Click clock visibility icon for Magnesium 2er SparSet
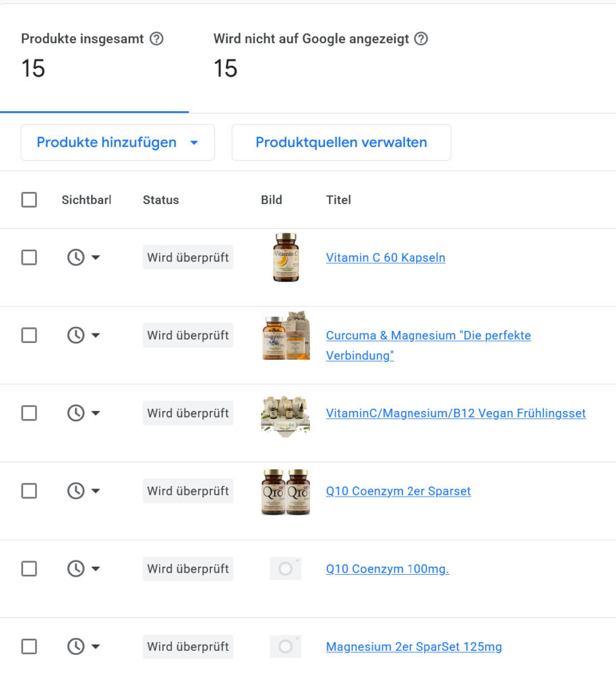The image size is (616, 690). coord(75,647)
